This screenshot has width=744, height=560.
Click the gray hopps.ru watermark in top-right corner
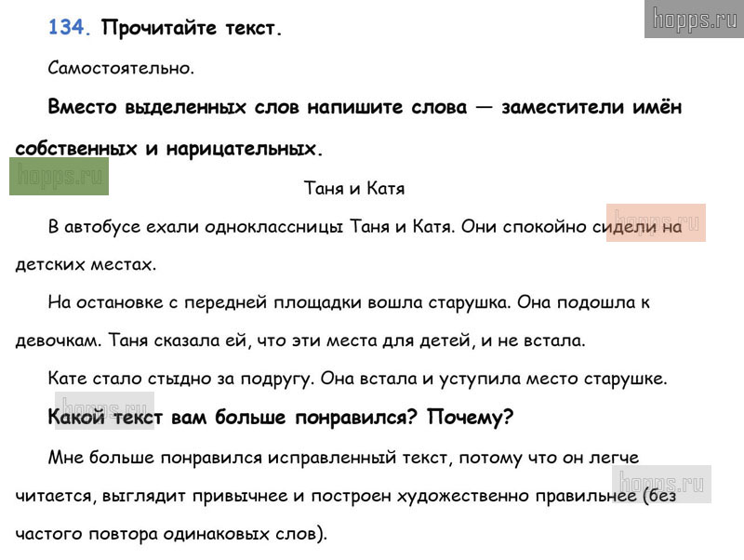(693, 19)
